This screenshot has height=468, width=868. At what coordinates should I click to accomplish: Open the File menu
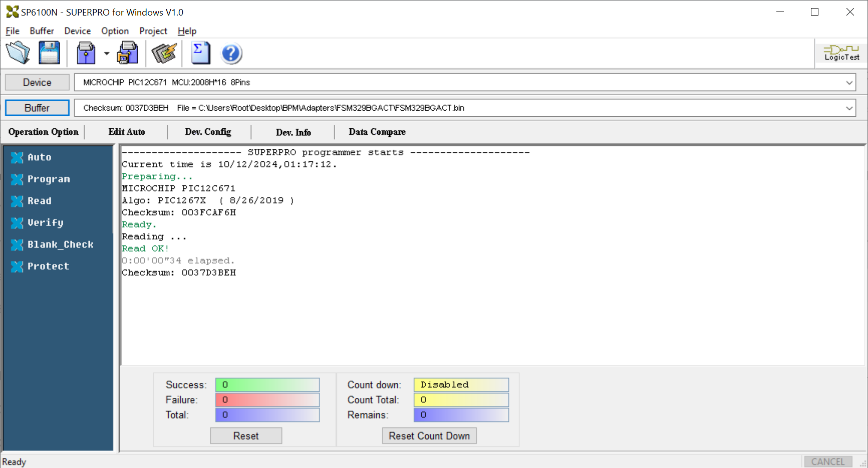[13, 31]
